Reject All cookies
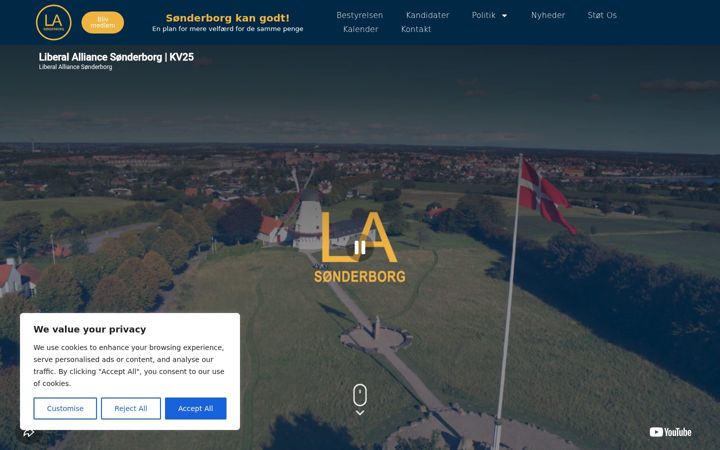 click(131, 408)
